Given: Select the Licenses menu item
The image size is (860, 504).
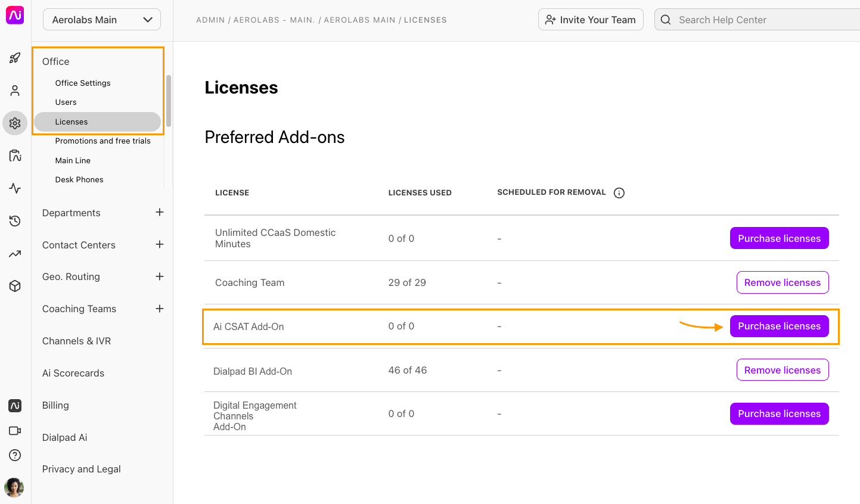Looking at the screenshot, I should [x=97, y=122].
